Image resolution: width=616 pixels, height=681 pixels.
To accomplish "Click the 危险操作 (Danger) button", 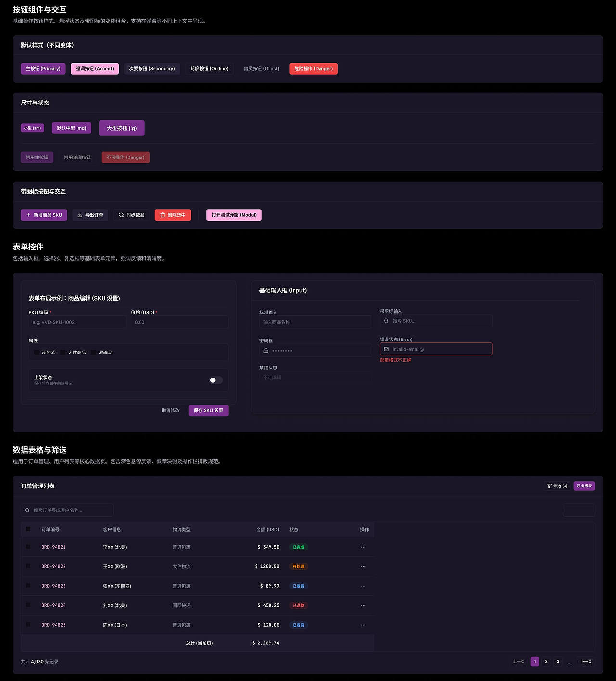I will click(314, 69).
